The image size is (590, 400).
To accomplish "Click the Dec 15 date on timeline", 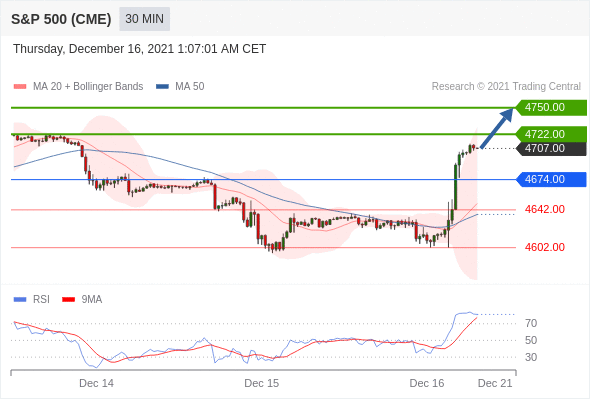I will (x=262, y=383).
